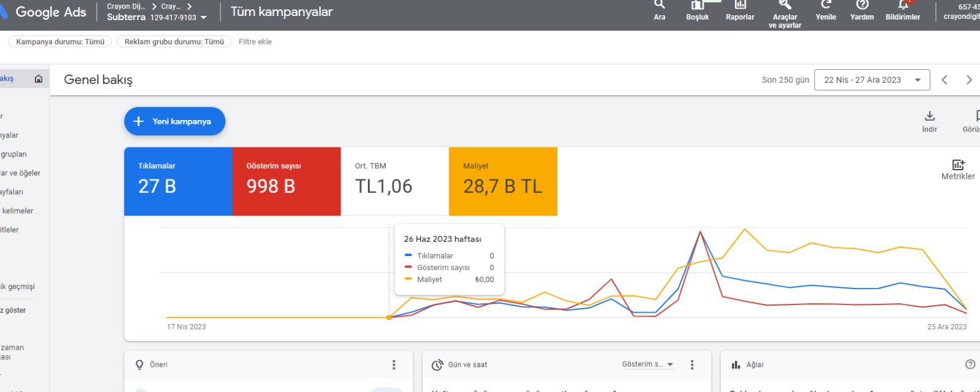The image size is (980, 392).
Task: Open Bildirimler notifications bell
Action: (903, 5)
